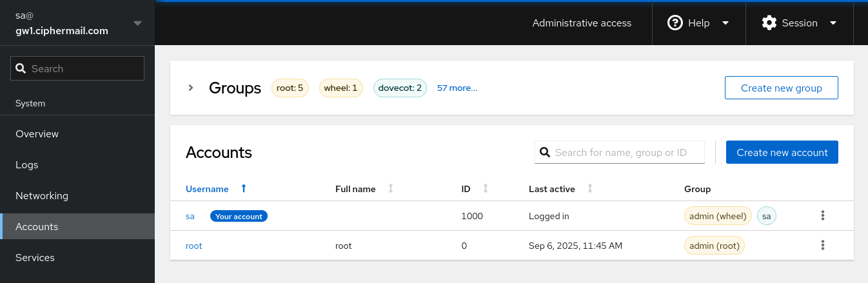The image size is (868, 283).
Task: Click Create new account button
Action: coord(782,153)
